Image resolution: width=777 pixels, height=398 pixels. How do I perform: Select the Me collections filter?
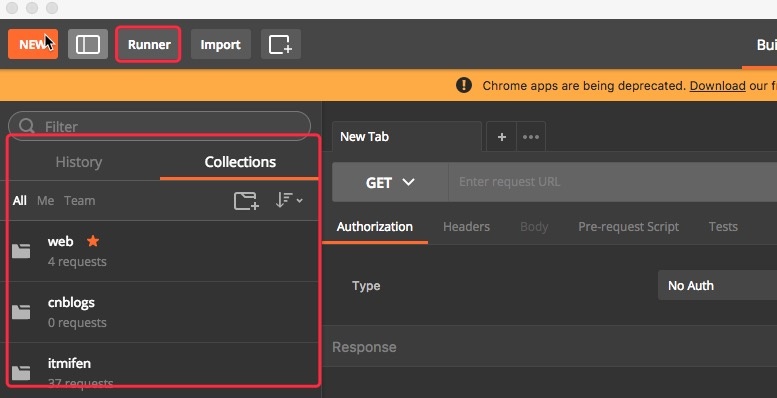pyautogui.click(x=46, y=201)
